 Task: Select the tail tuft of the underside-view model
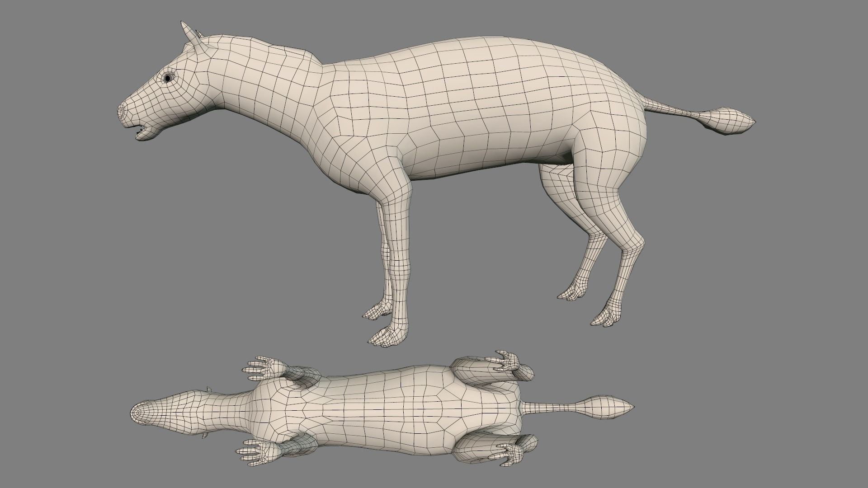[x=607, y=407]
